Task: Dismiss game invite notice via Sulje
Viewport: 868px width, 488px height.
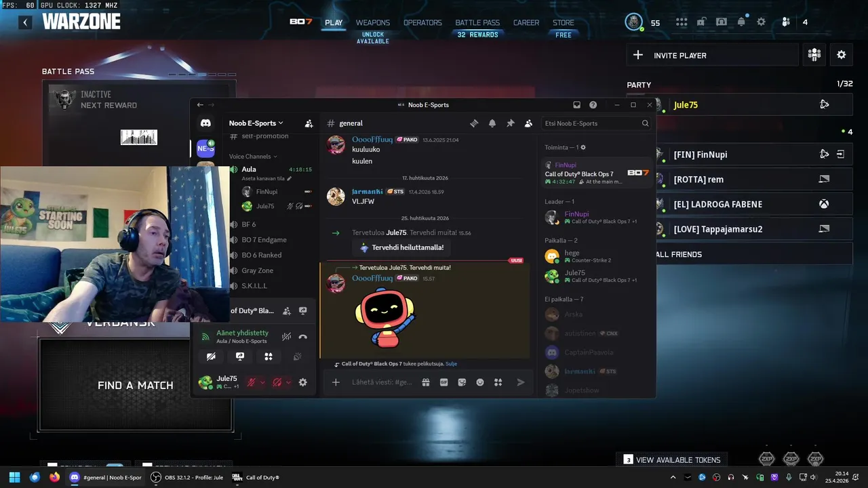Action: coord(451,364)
